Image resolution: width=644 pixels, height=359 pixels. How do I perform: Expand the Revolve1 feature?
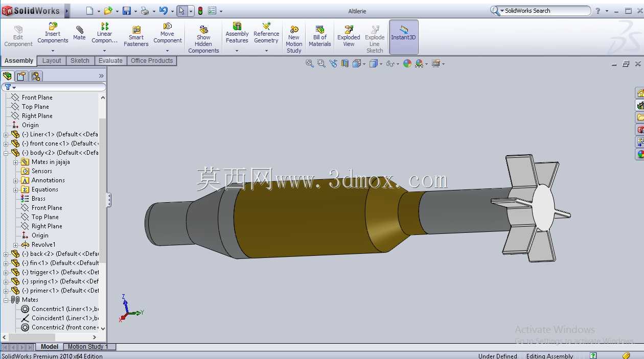16,245
